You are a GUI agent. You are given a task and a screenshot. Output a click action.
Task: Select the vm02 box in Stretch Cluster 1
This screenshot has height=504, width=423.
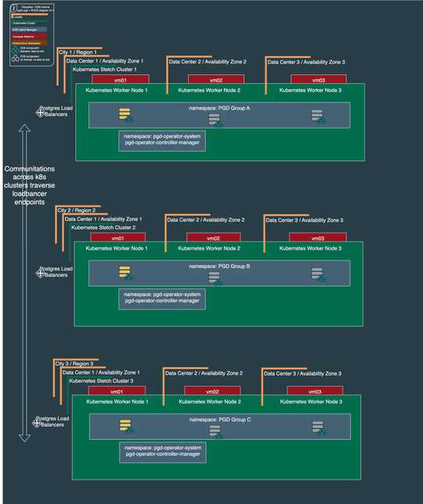216,79
